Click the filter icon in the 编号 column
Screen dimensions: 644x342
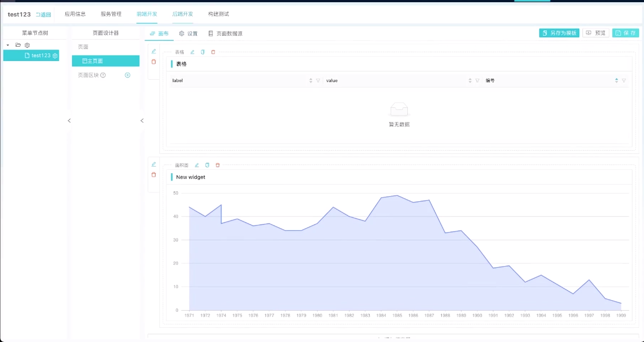pyautogui.click(x=624, y=80)
